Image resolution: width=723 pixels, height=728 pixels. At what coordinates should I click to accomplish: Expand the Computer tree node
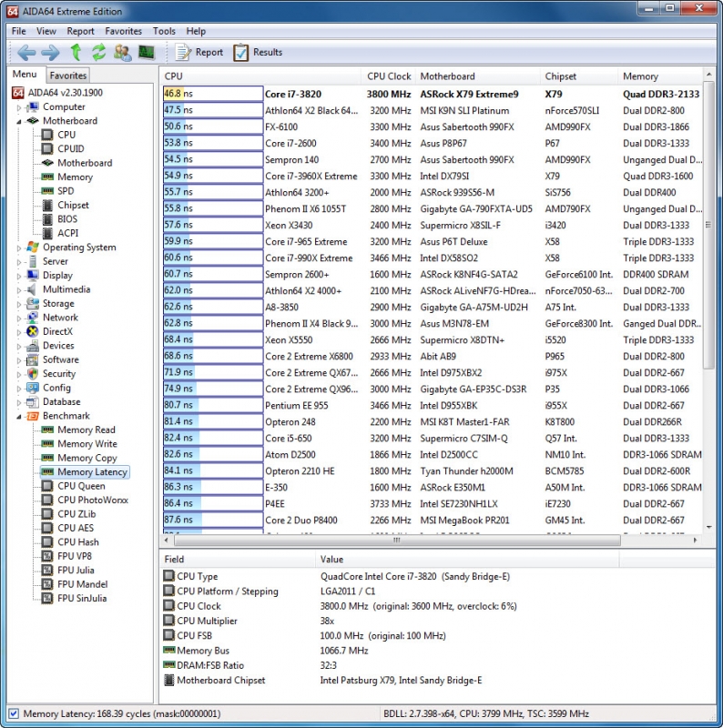19,107
